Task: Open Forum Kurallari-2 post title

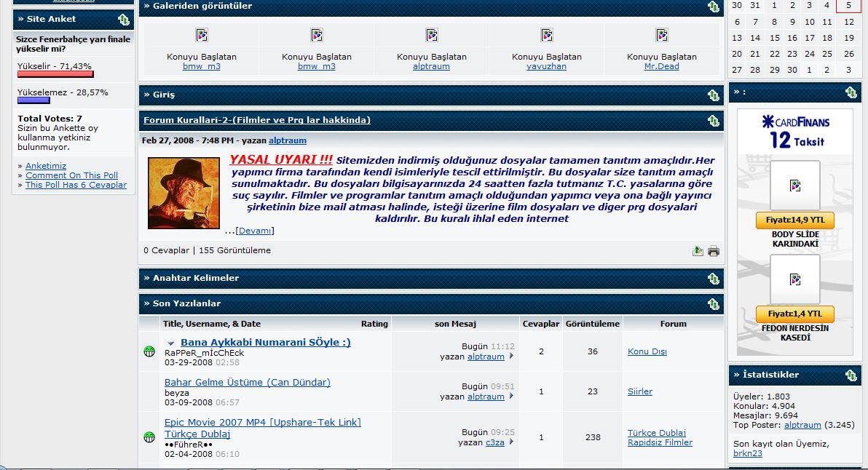Action: pos(257,120)
